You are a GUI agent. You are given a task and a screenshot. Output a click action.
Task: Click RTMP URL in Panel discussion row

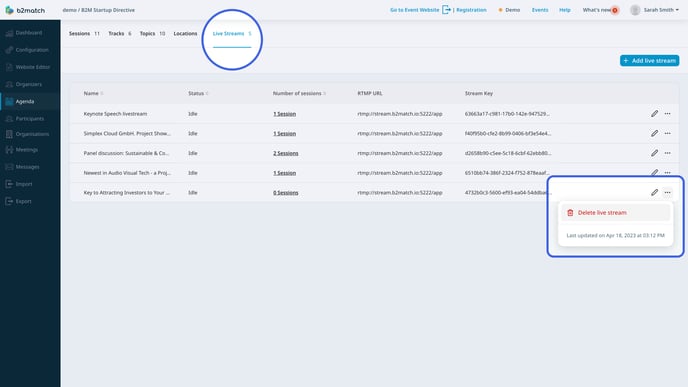pyautogui.click(x=400, y=153)
